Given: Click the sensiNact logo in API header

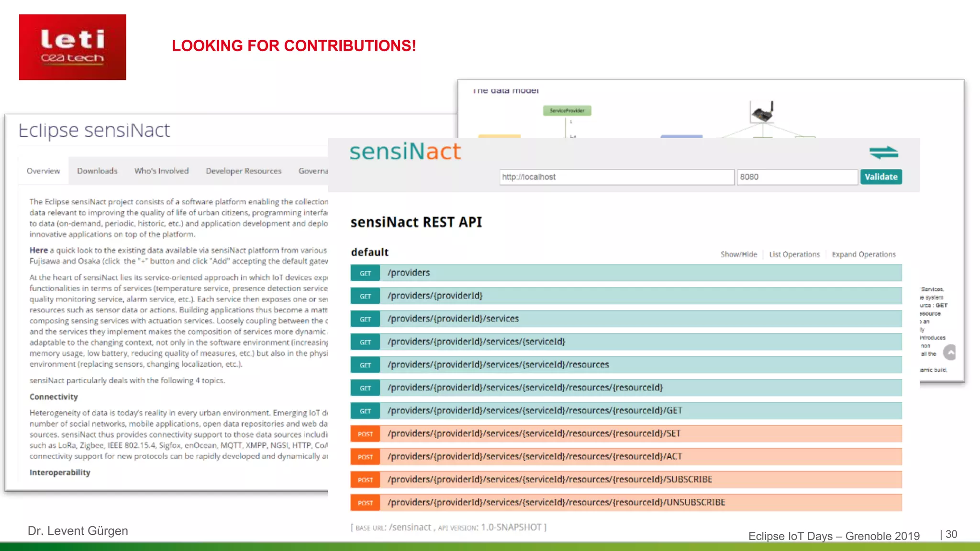Looking at the screenshot, I should [405, 152].
